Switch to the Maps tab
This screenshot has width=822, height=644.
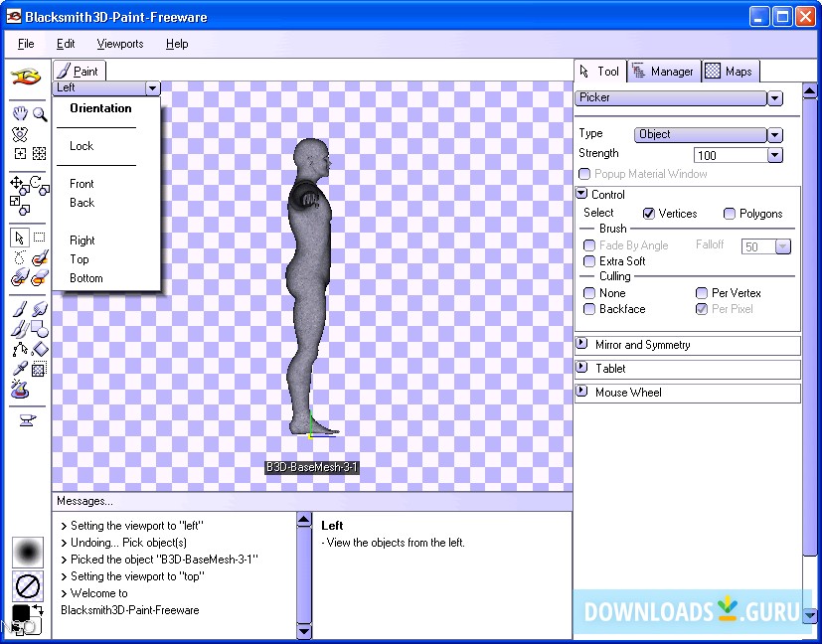[x=730, y=72]
